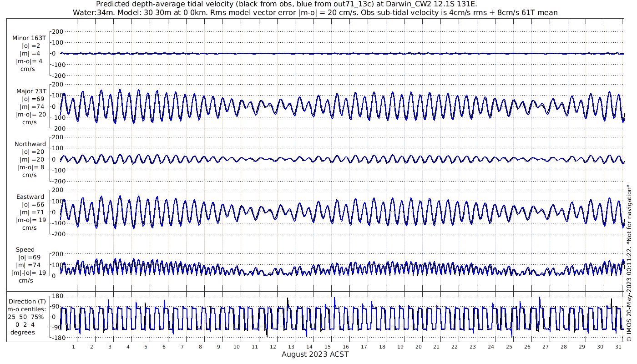Viewport: 637px width, 364px height.
Task: Click the '25 50 75%' centile header
Action: [26, 317]
